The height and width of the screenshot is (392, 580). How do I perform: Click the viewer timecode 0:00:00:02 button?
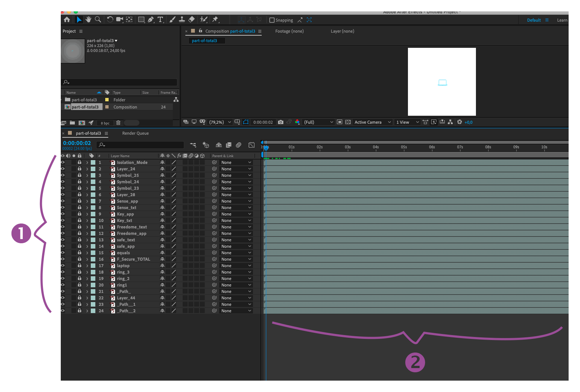tap(263, 122)
